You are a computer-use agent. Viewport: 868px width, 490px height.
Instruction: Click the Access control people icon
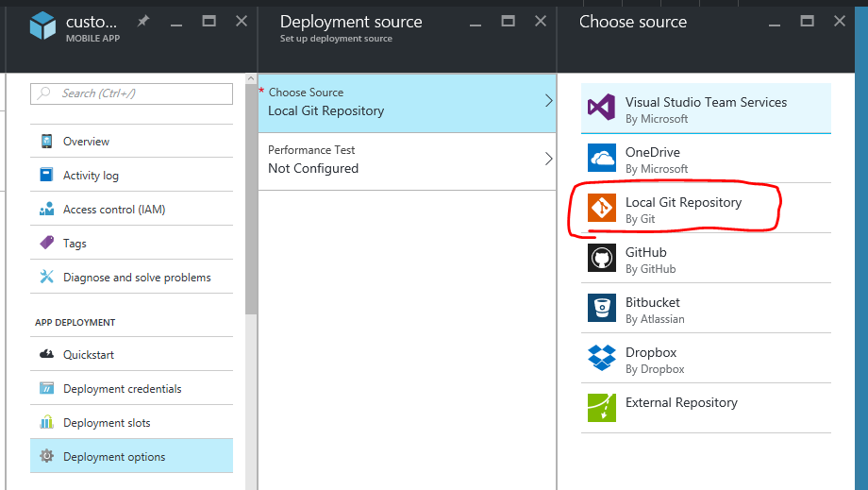(x=46, y=209)
